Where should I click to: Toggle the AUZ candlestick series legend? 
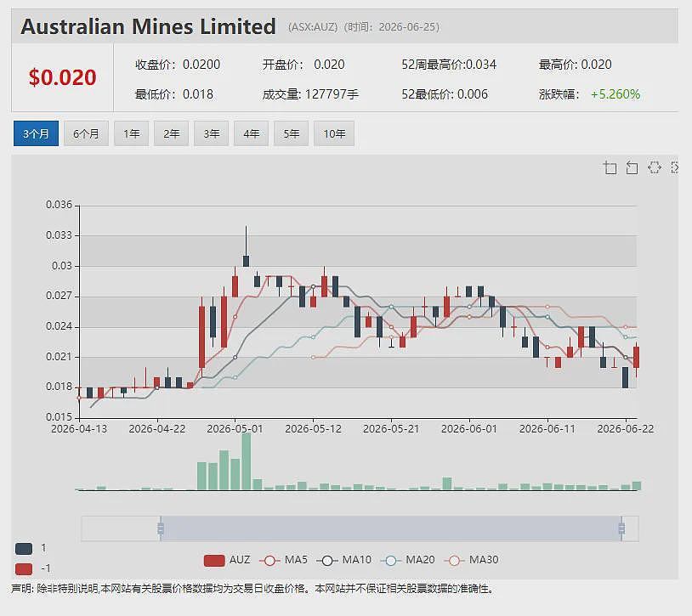227,560
